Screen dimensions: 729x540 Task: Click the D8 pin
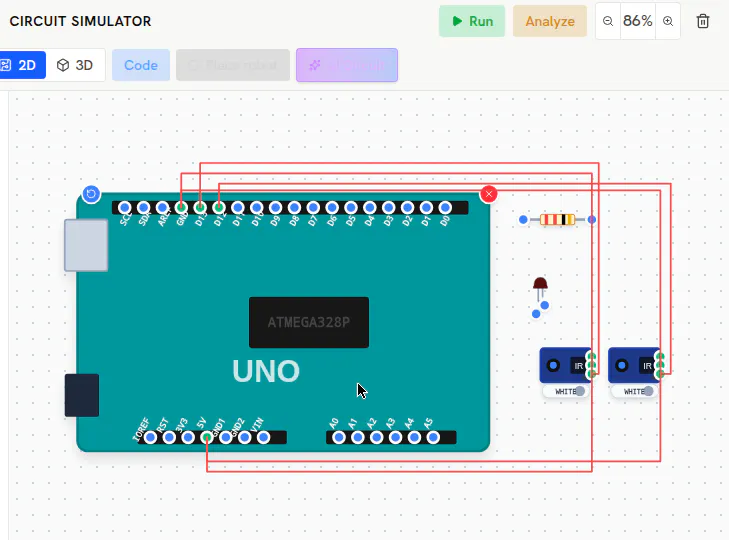(x=294, y=207)
